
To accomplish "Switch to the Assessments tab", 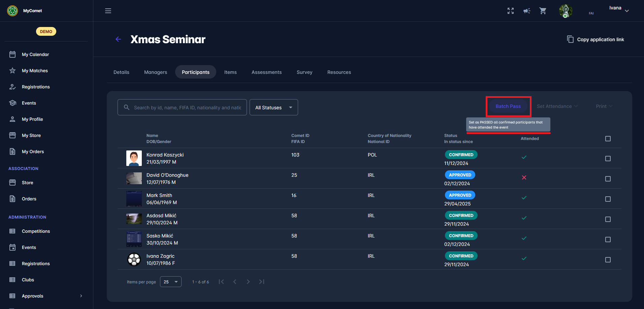I will (266, 72).
